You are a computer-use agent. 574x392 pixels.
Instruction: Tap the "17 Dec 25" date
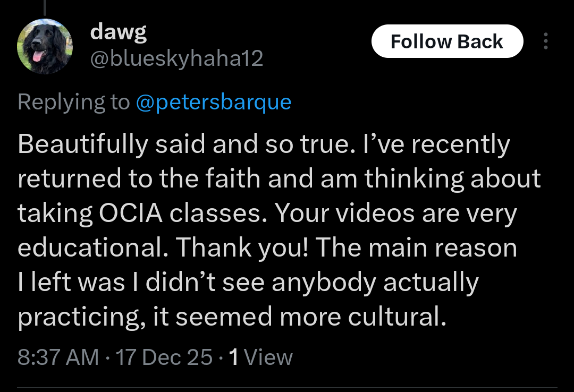click(x=164, y=357)
